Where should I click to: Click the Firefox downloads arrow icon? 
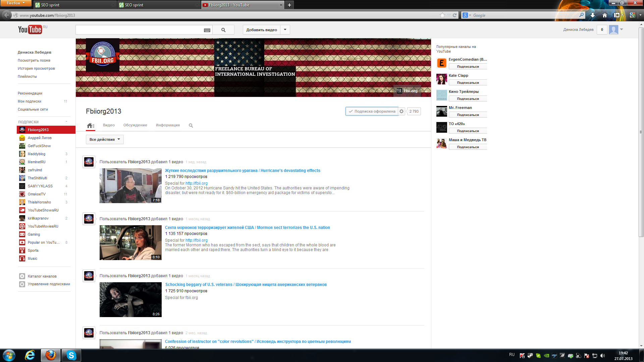point(593,15)
